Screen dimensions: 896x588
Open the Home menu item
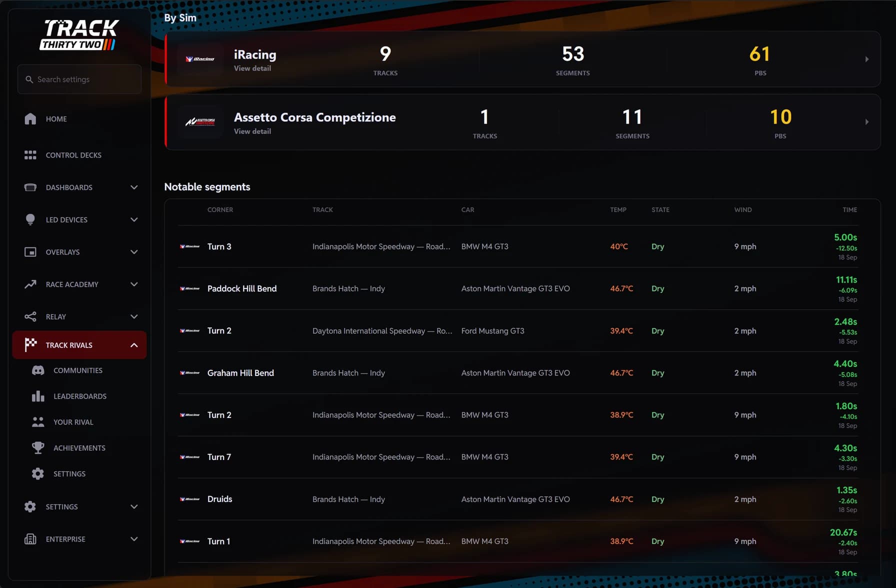click(x=79, y=119)
